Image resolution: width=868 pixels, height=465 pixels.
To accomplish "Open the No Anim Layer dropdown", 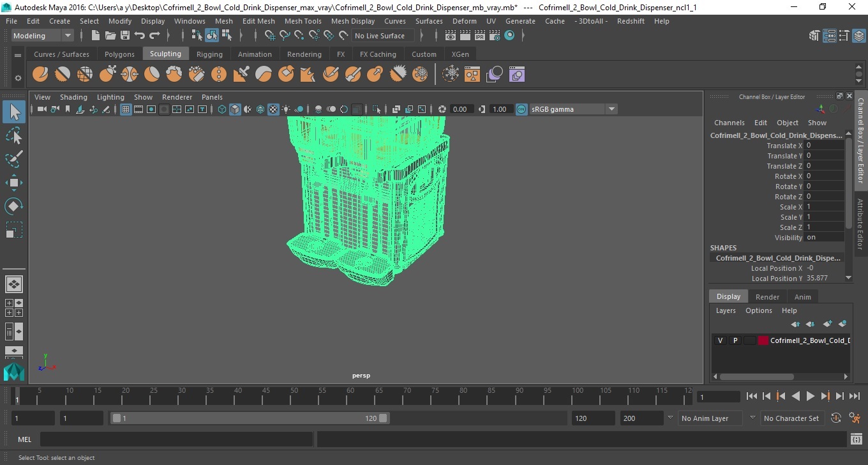I will 710,418.
